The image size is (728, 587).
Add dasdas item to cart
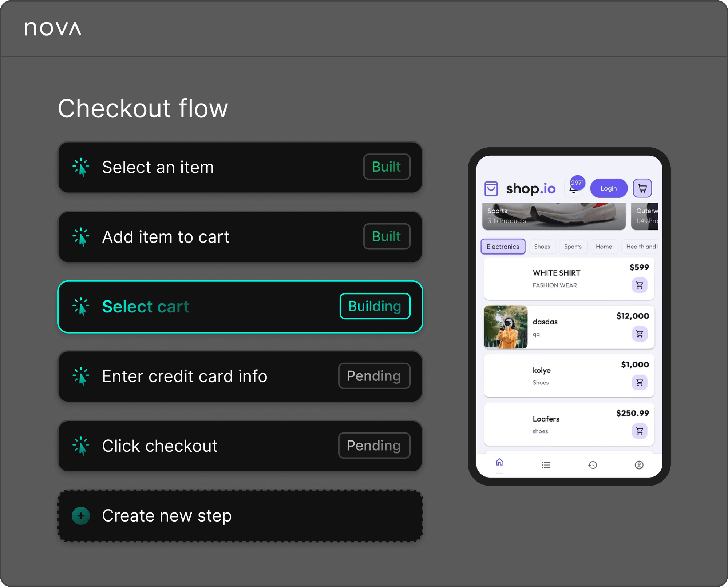(640, 334)
